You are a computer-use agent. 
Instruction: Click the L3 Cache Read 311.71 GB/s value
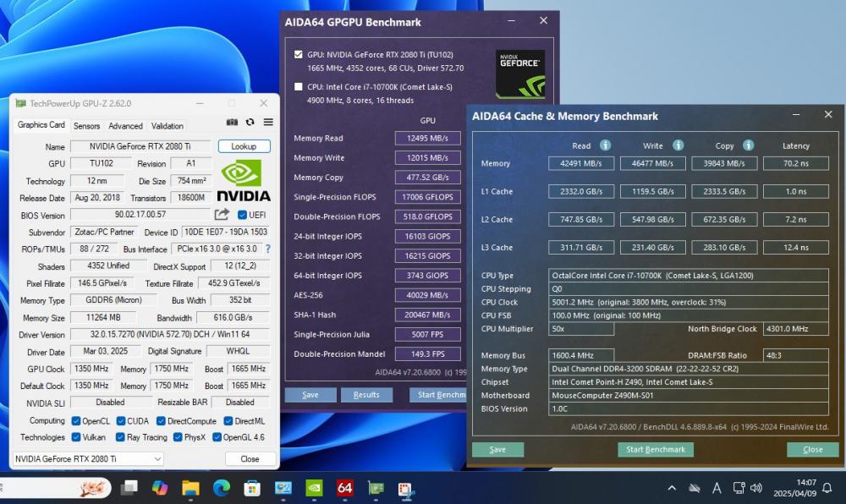(x=581, y=248)
